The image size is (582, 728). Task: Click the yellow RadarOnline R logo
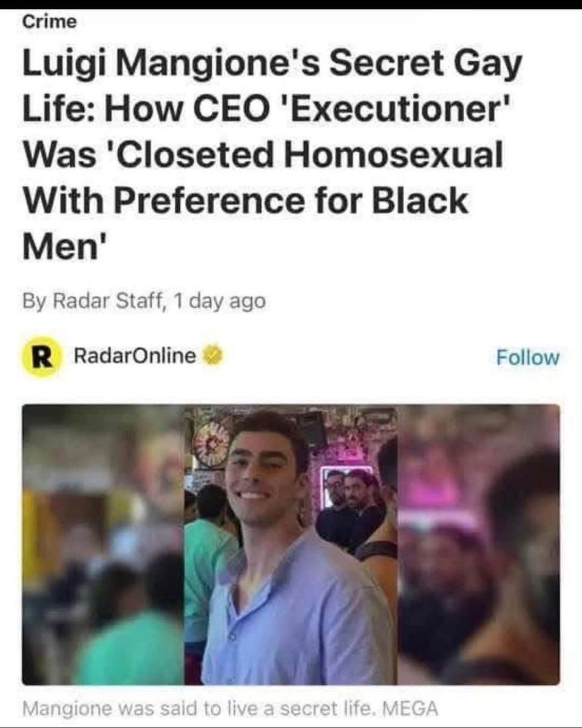41,358
